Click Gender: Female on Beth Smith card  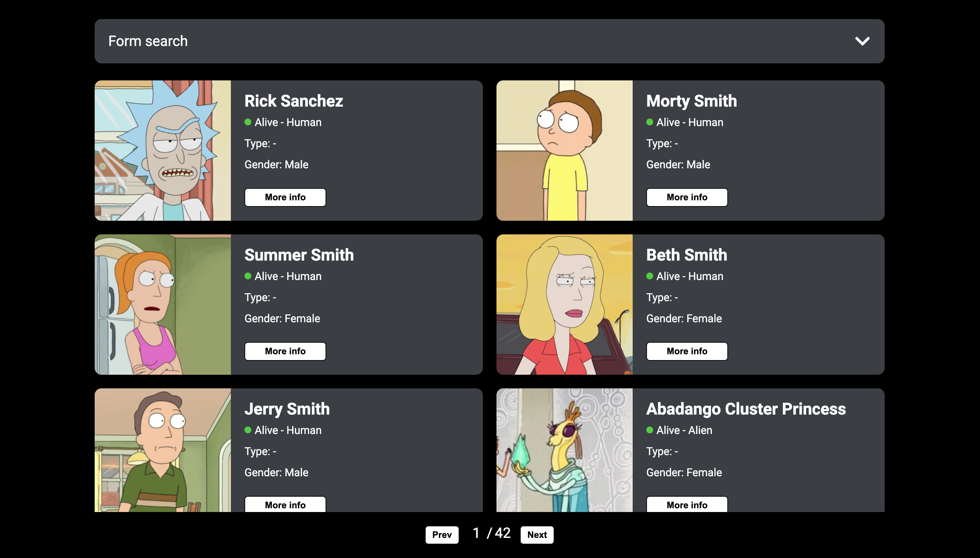pos(684,319)
